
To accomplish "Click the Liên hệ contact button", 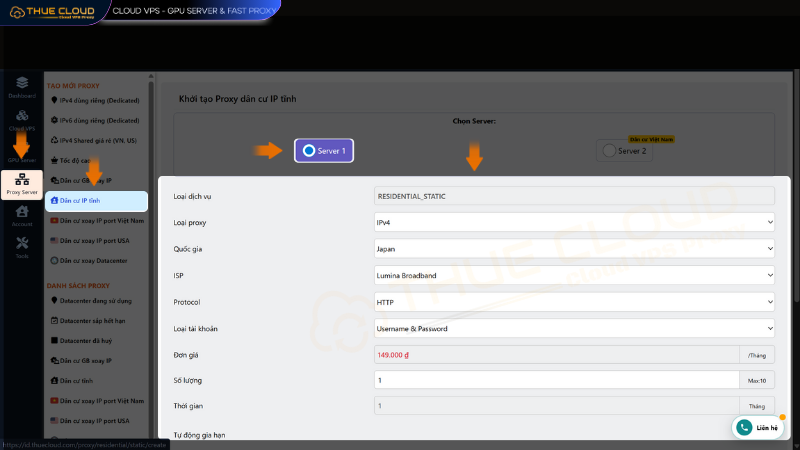I will click(759, 428).
